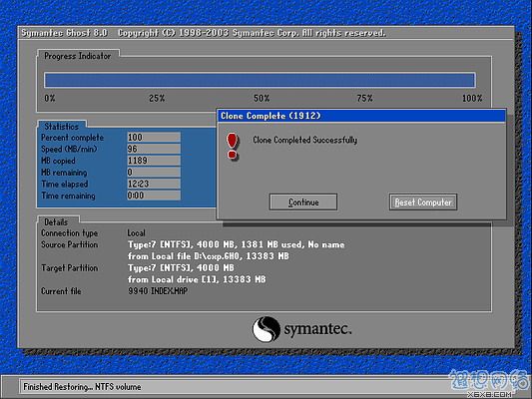Click the 'Speed (MB/min)' label
532x399 pixels.
tap(69, 150)
